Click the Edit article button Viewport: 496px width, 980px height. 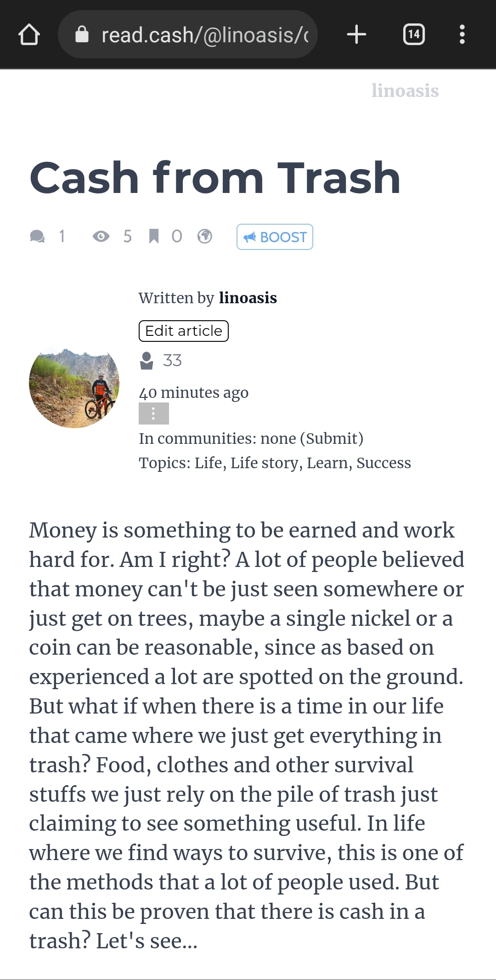pyautogui.click(x=184, y=331)
